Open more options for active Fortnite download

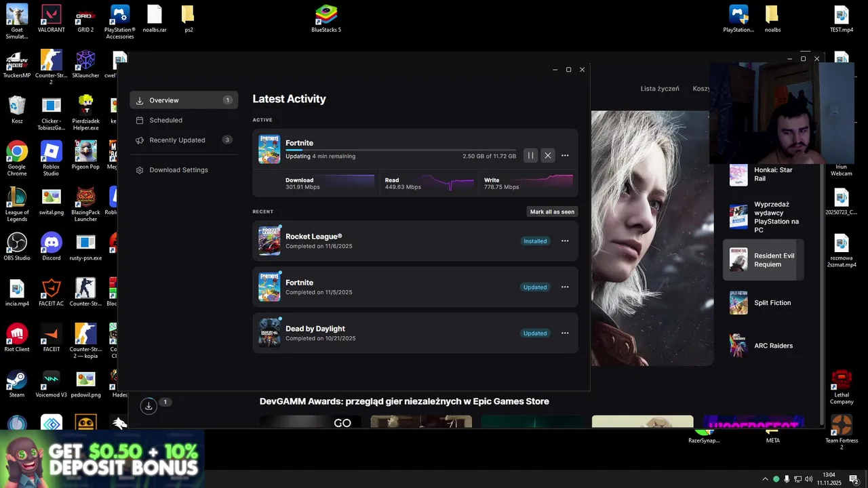pos(565,155)
